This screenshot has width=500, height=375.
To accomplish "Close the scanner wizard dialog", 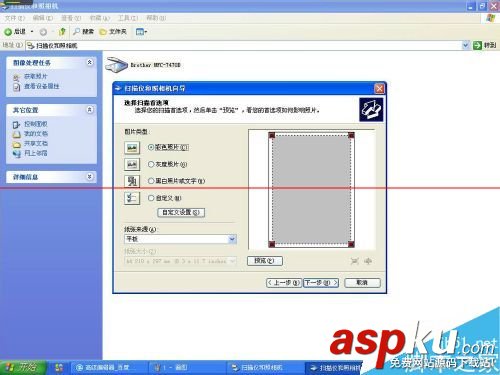I will 379,89.
